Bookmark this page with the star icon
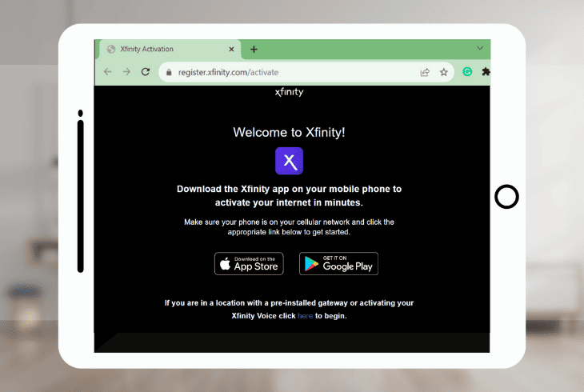The height and width of the screenshot is (392, 584). point(443,72)
